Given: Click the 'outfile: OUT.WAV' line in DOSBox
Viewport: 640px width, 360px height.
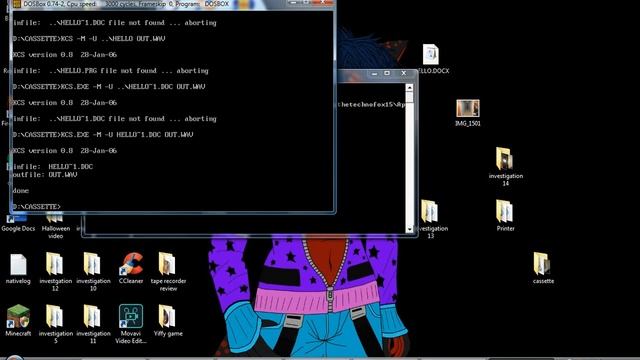Looking at the screenshot, I should coord(44,175).
